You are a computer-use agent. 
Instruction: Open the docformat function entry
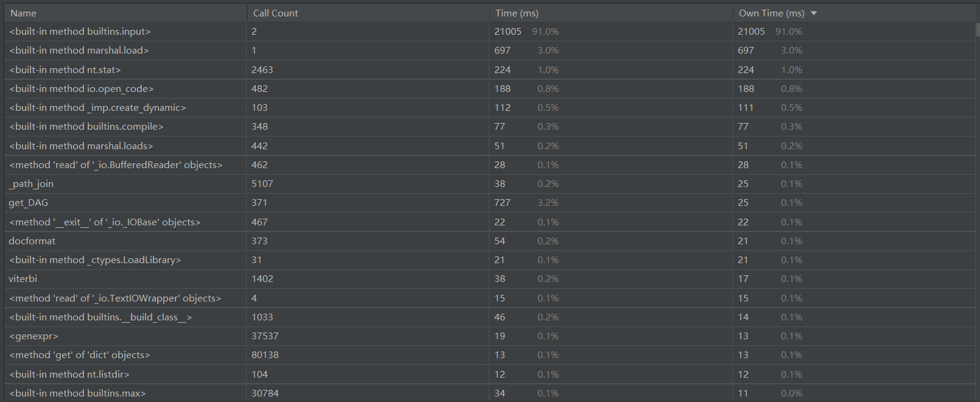point(489,241)
